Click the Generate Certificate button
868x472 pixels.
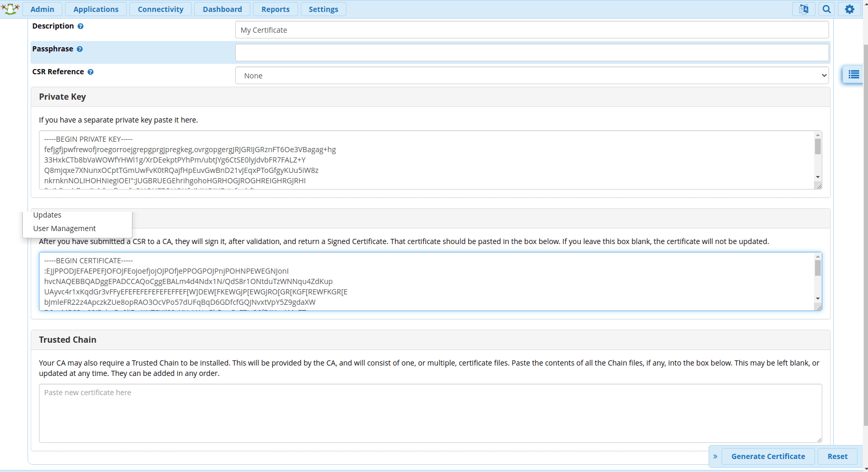click(768, 456)
